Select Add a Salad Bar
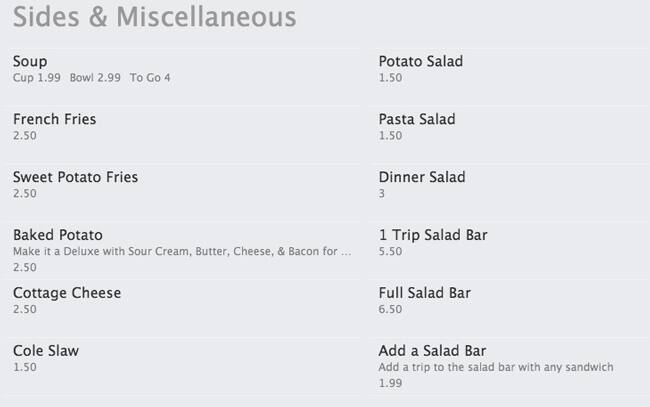 tap(432, 352)
